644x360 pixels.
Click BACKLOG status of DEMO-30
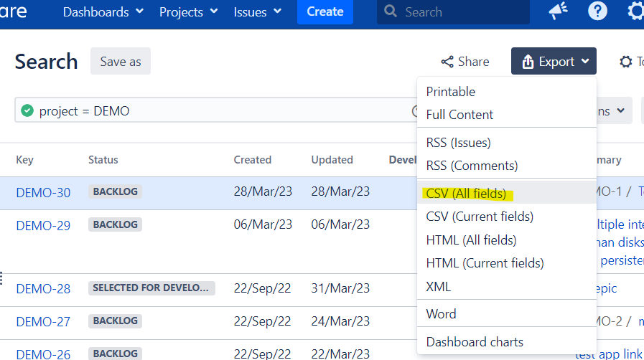pos(115,191)
